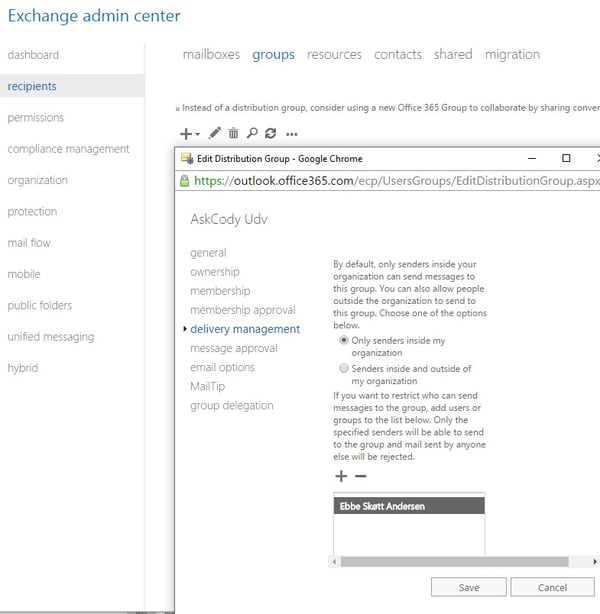Select Only senders inside my organization
The height and width of the screenshot is (614, 600).
pos(346,340)
